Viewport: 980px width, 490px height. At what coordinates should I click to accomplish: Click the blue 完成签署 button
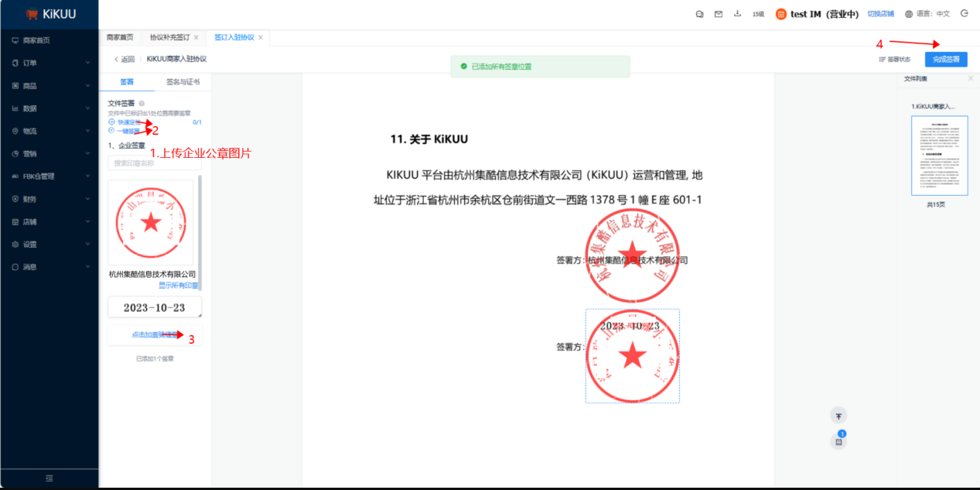coord(946,59)
